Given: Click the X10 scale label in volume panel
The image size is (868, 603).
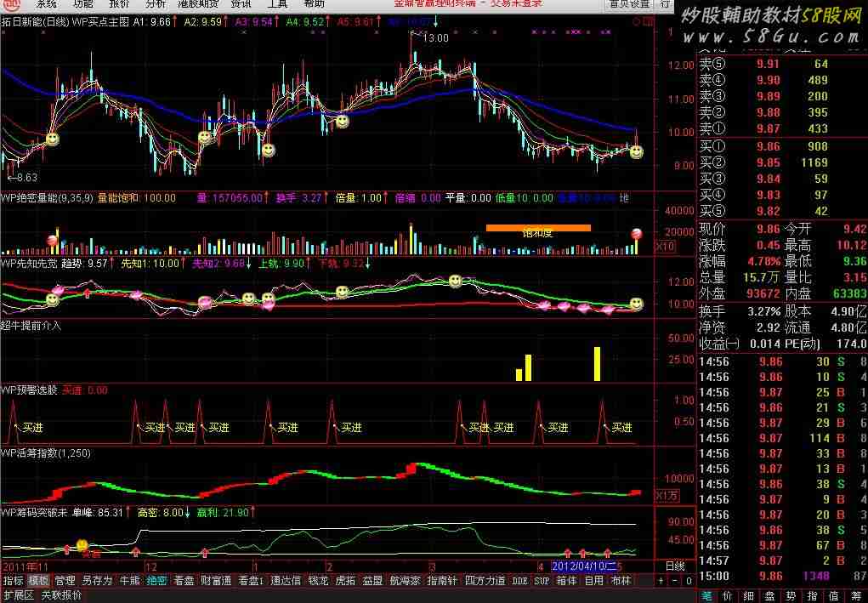Looking at the screenshot, I should pyautogui.click(x=665, y=246).
